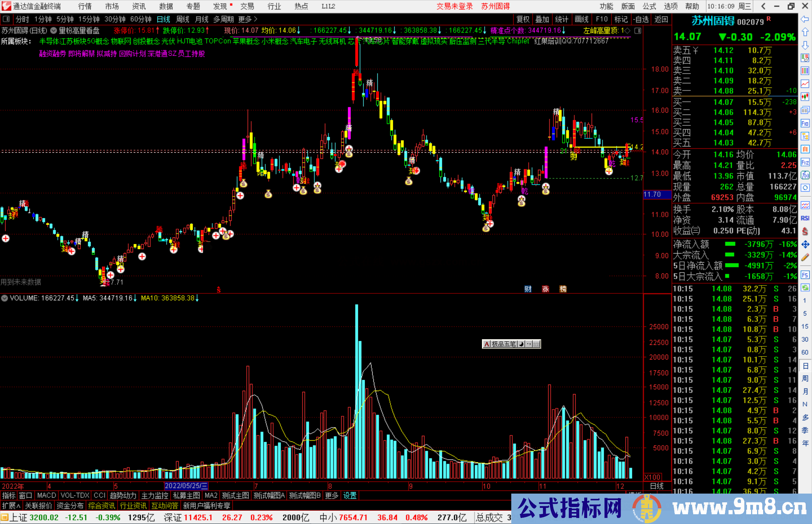The width and height of the screenshot is (812, 524).
Task: Click the f(x) formula icon in sidebar
Action: 805,175
